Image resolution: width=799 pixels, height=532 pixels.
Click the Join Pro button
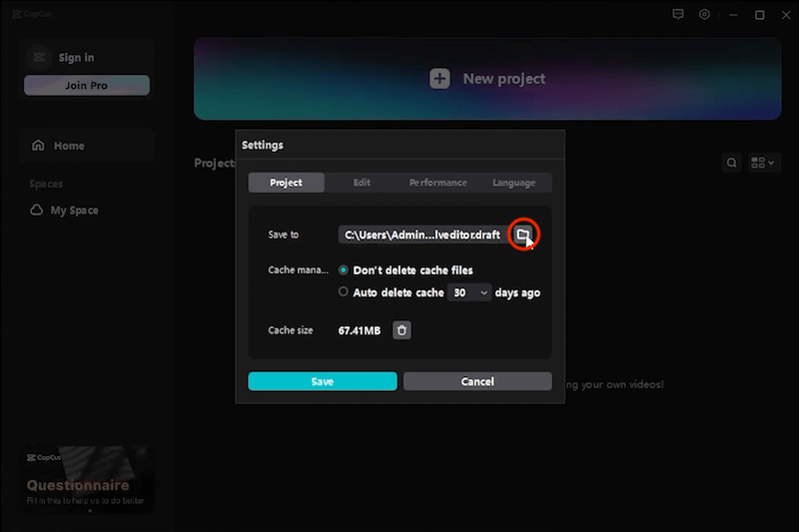pyautogui.click(x=87, y=86)
